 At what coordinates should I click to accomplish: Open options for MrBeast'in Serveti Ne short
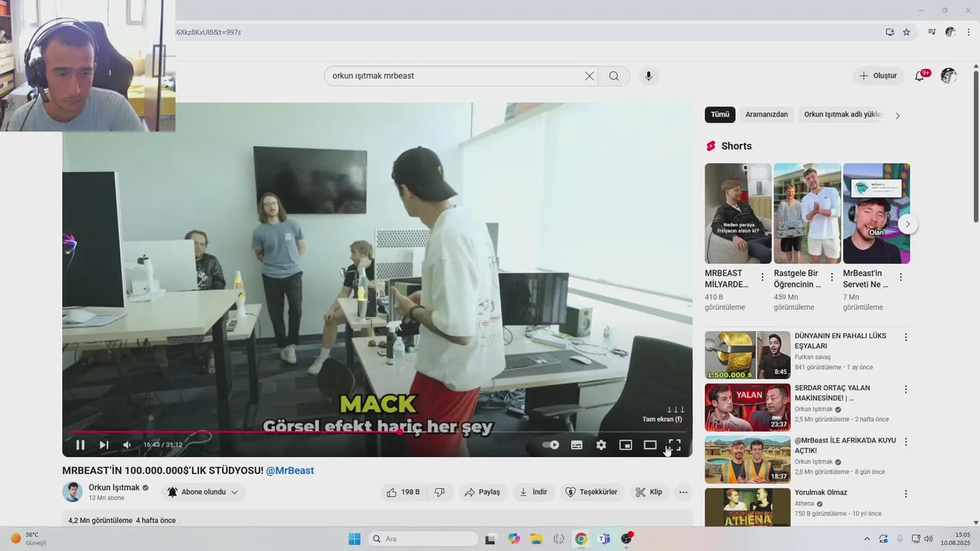pyautogui.click(x=900, y=277)
